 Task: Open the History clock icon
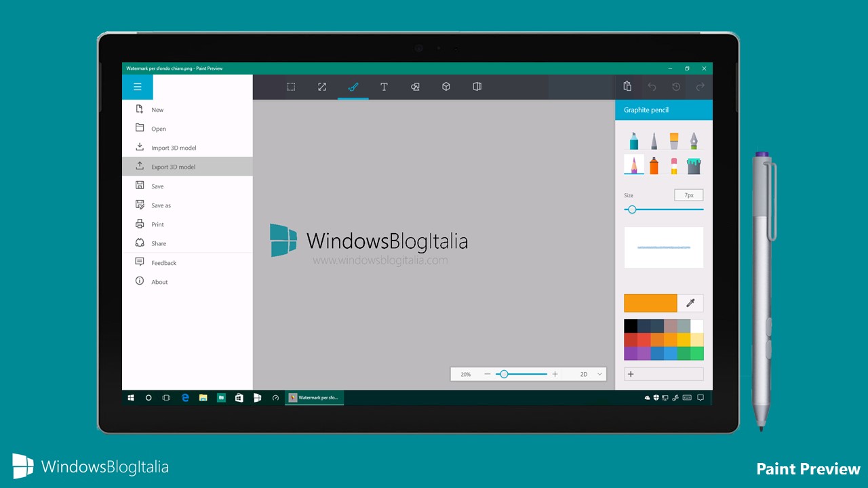pyautogui.click(x=676, y=87)
